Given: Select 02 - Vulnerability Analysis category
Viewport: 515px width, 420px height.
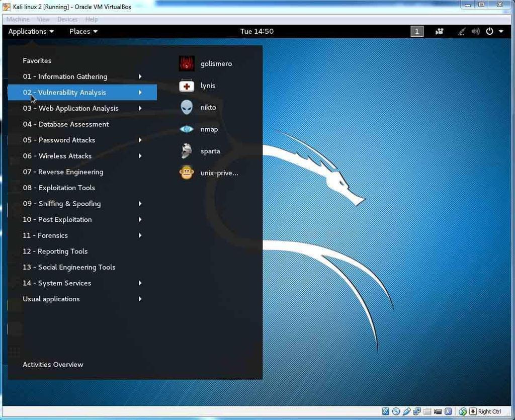Looking at the screenshot, I should (82, 92).
